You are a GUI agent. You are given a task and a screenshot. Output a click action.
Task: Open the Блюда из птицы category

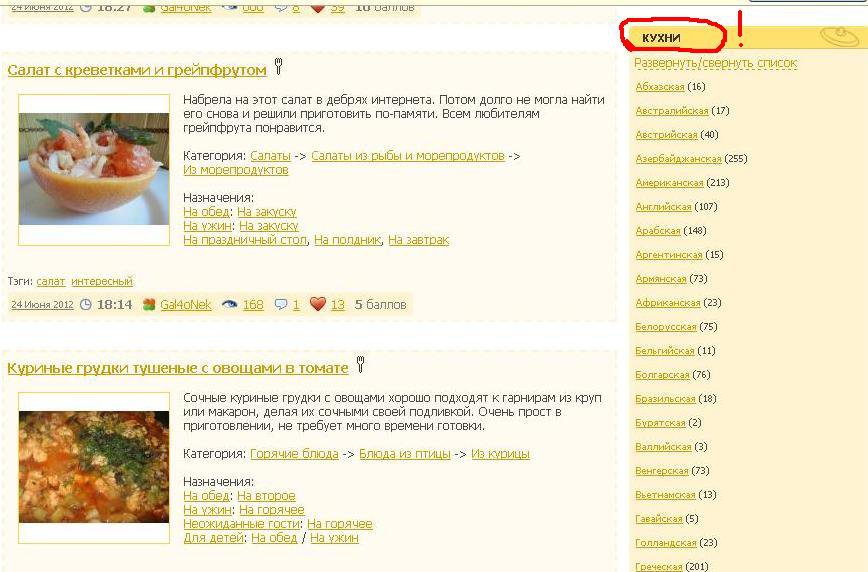click(x=404, y=454)
